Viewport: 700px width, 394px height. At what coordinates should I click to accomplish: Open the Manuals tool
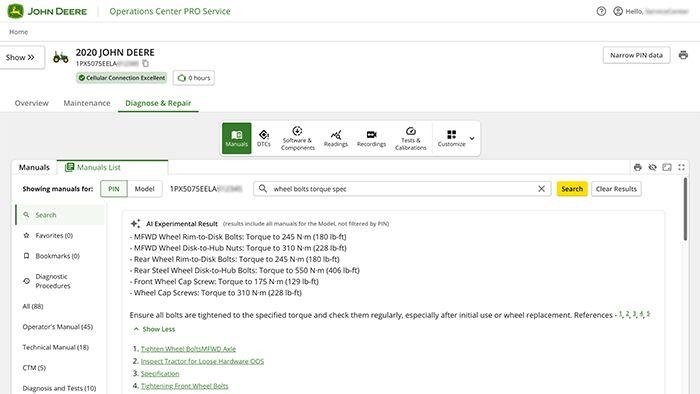click(237, 138)
